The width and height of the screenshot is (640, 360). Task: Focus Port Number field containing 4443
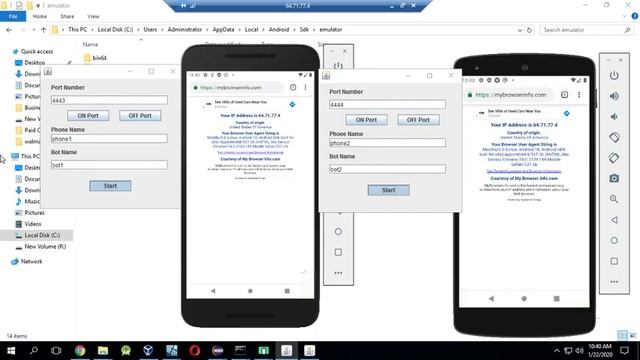[109, 100]
